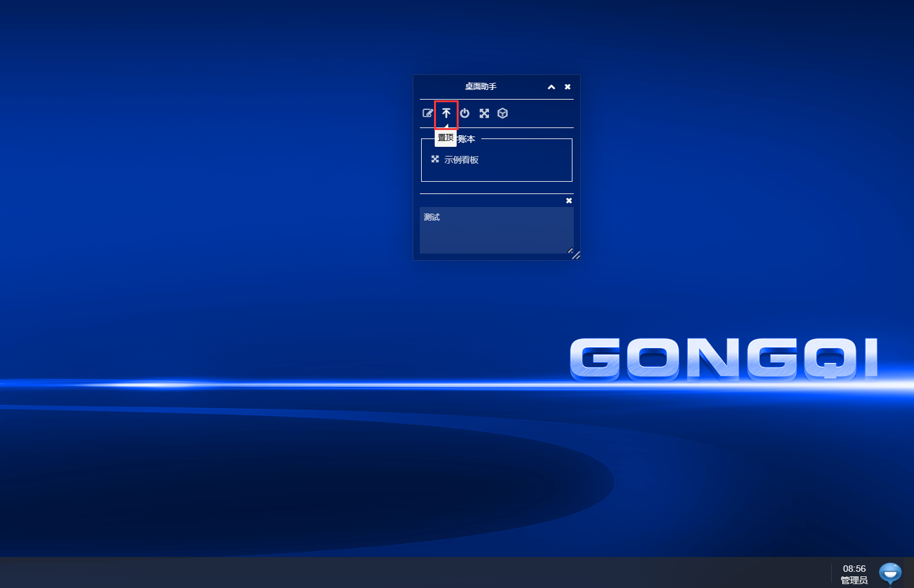Open the blue assistant bubble icon
Viewport: 914px width, 588px height.
[891, 573]
